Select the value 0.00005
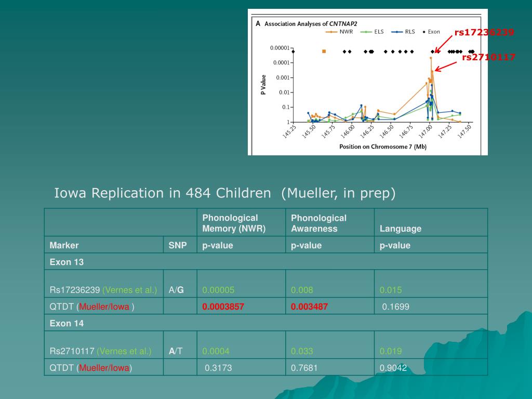532x399 pixels. 218,290
